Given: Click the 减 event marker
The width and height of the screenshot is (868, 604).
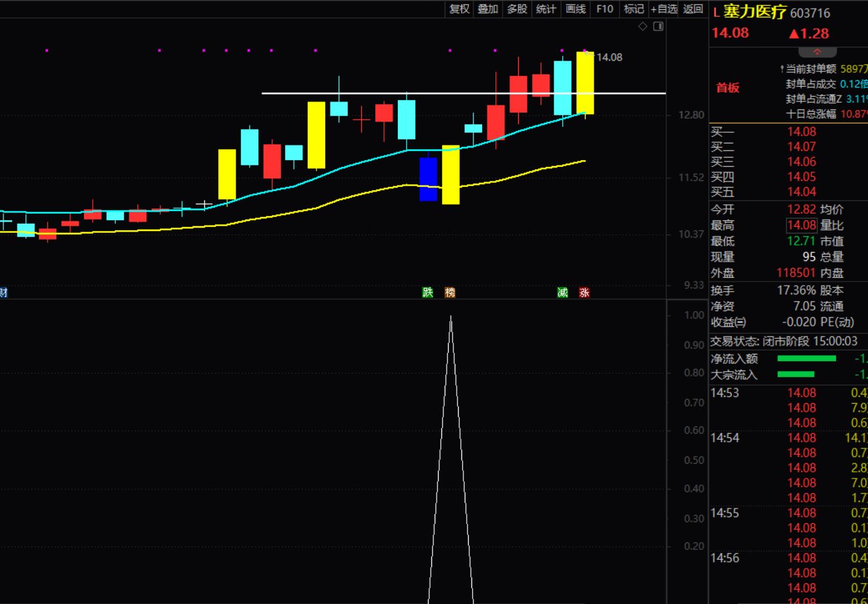Looking at the screenshot, I should tap(563, 292).
